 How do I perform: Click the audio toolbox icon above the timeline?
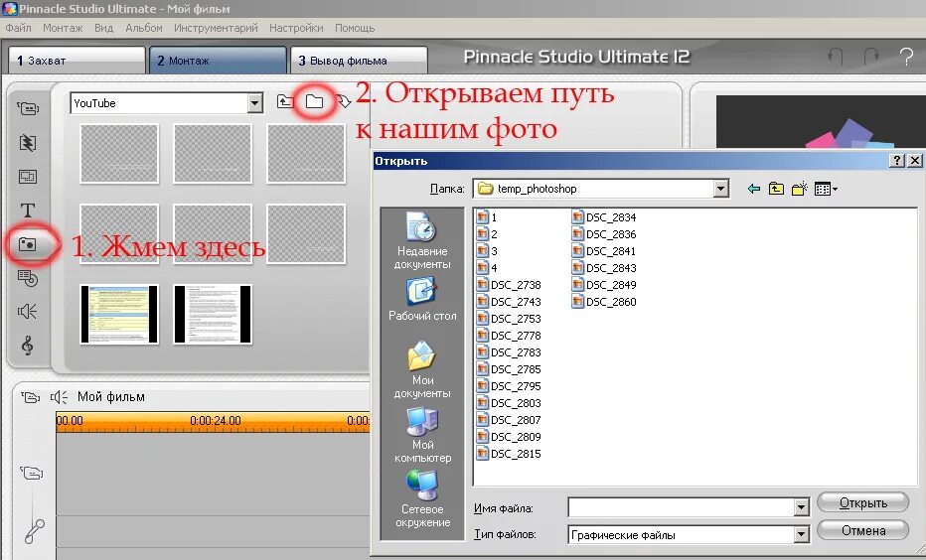pos(59,397)
